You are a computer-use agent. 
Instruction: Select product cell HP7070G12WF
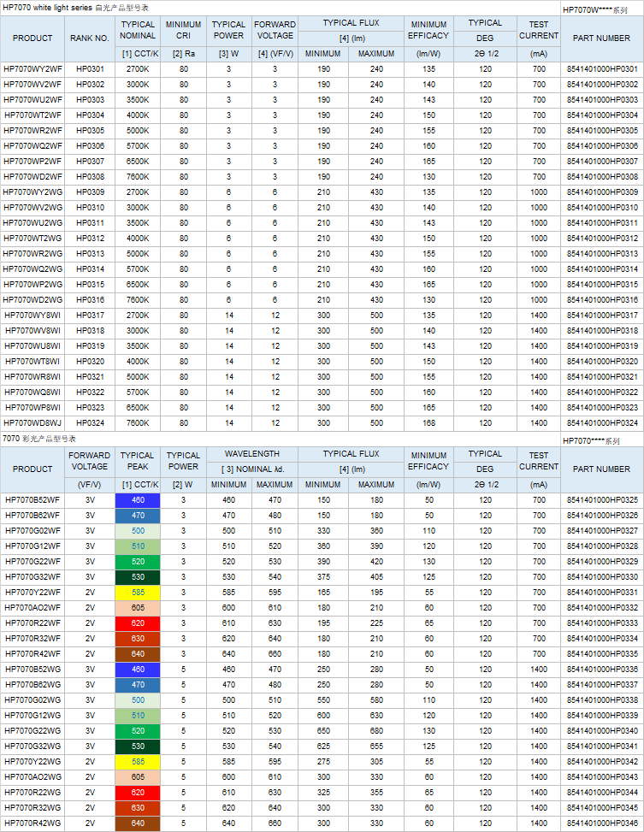[x=32, y=546]
